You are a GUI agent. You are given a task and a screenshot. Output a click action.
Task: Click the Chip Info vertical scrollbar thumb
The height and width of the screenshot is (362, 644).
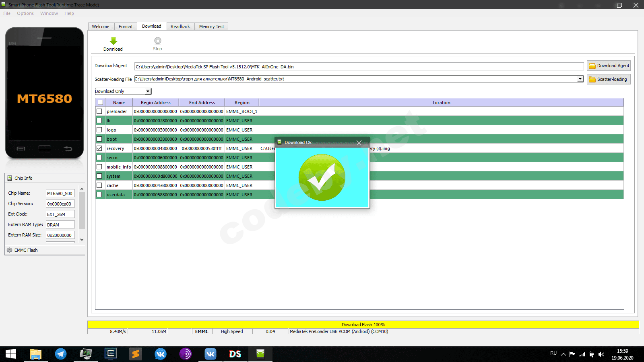[x=82, y=211]
